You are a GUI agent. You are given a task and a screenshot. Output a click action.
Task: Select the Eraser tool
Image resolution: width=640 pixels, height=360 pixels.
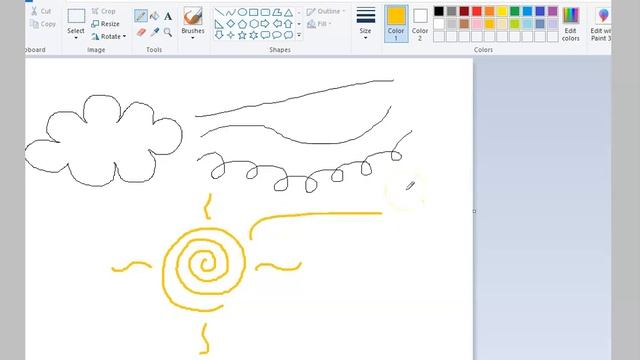coord(141,32)
